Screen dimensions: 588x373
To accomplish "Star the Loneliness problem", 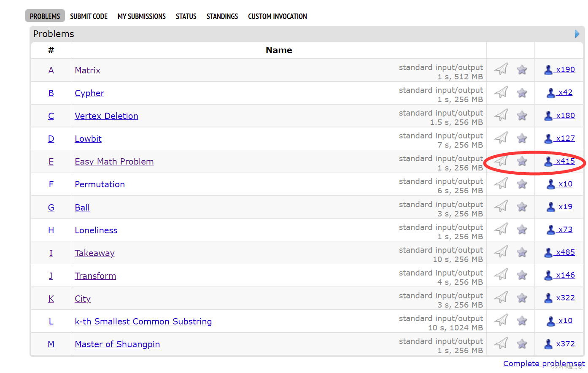I will pos(522,229).
